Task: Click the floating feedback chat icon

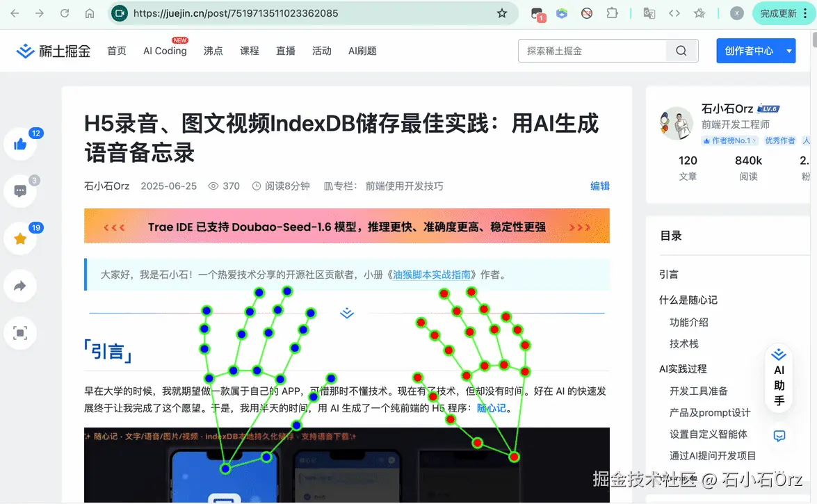Action: [779, 436]
